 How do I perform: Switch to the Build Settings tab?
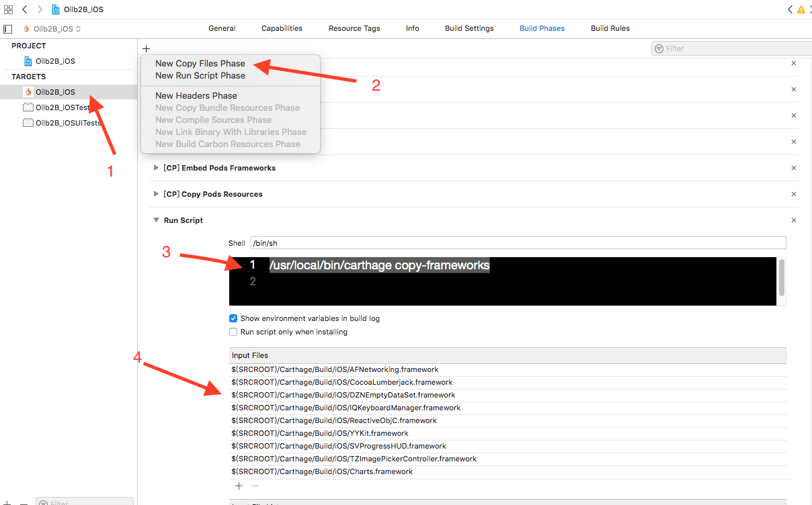469,28
